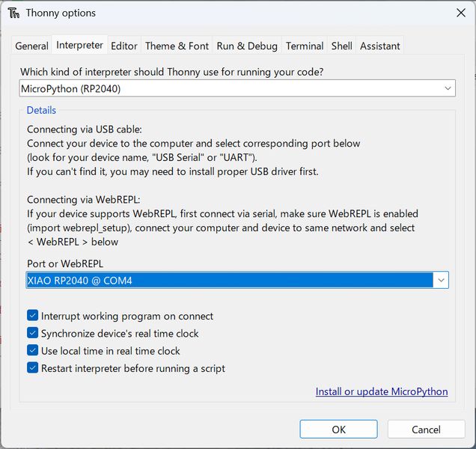Switch to the Terminal tab
Image resolution: width=476 pixels, height=449 pixels.
click(305, 46)
